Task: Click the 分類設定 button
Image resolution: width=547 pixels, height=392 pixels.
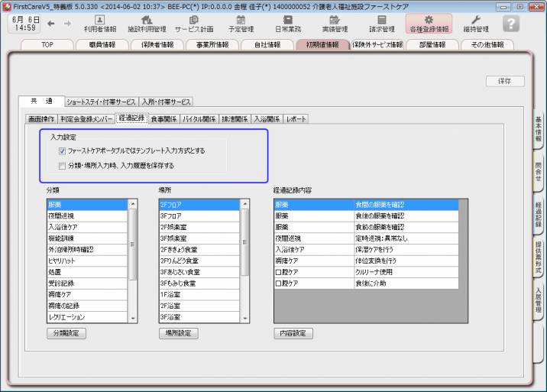Action: click(66, 333)
